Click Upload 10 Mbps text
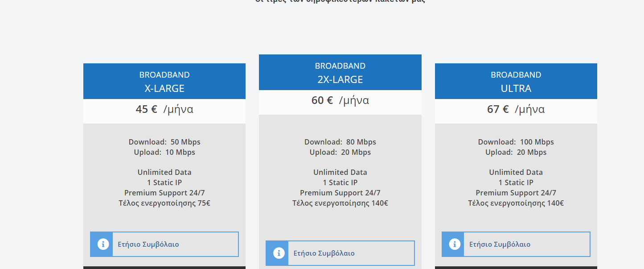 tap(164, 152)
